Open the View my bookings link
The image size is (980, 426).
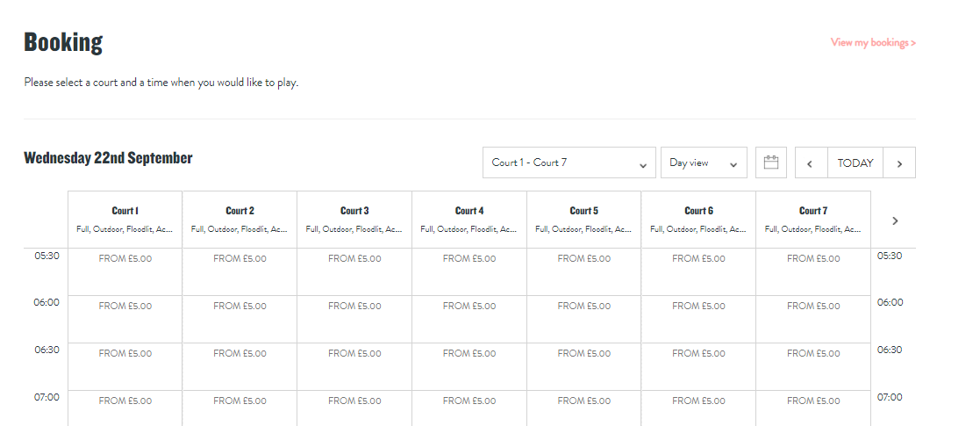(873, 42)
